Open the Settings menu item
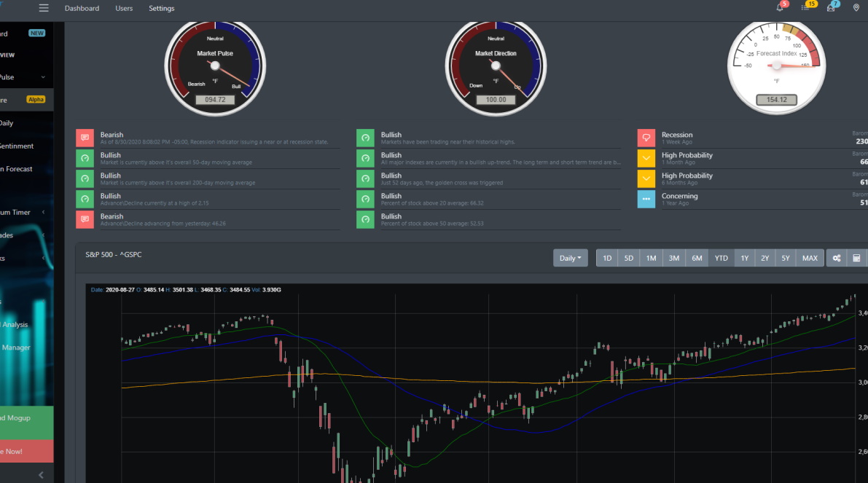Screen dimensions: 868x483 pos(162,8)
